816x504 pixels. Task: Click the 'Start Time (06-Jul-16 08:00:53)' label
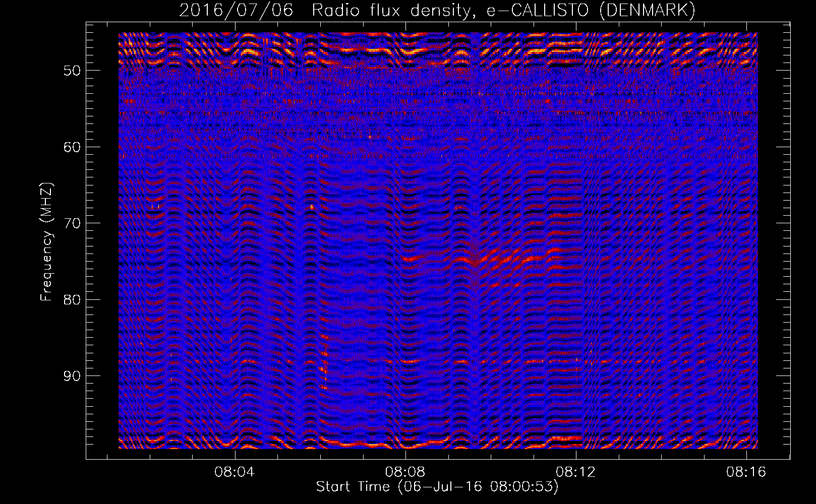(437, 487)
